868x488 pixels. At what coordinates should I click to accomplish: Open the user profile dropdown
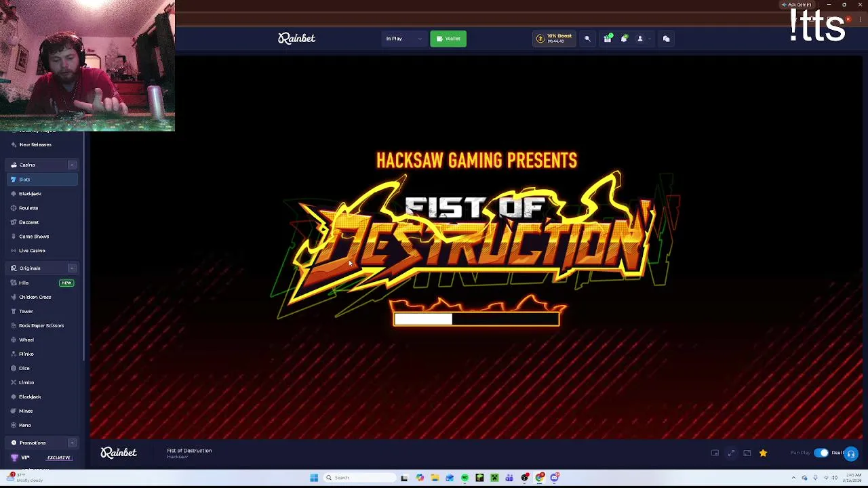tap(642, 39)
